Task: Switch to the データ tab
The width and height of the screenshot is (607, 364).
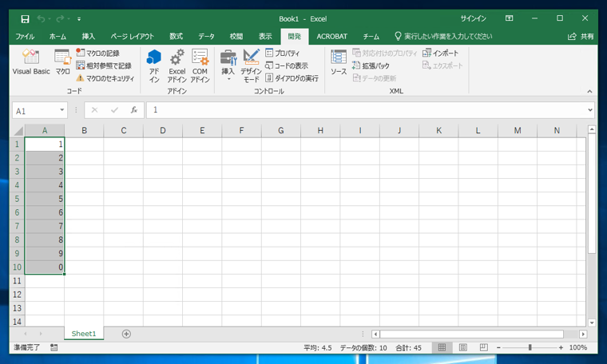Action: point(206,37)
